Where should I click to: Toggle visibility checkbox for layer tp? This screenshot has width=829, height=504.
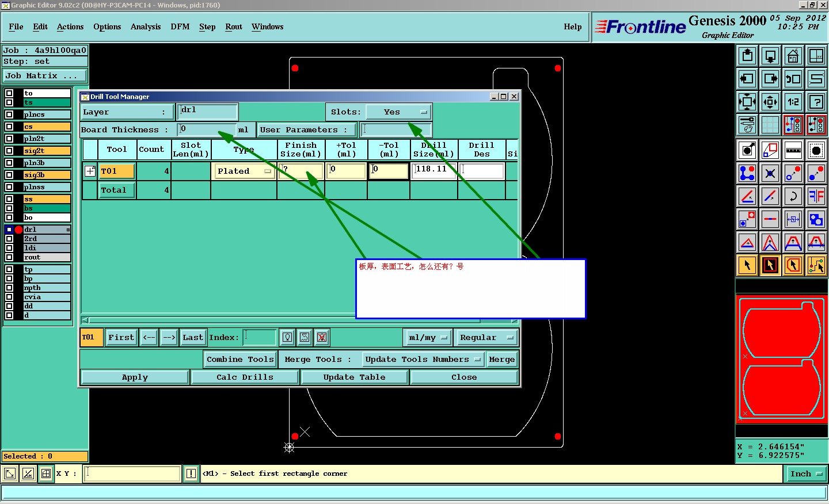[9, 269]
